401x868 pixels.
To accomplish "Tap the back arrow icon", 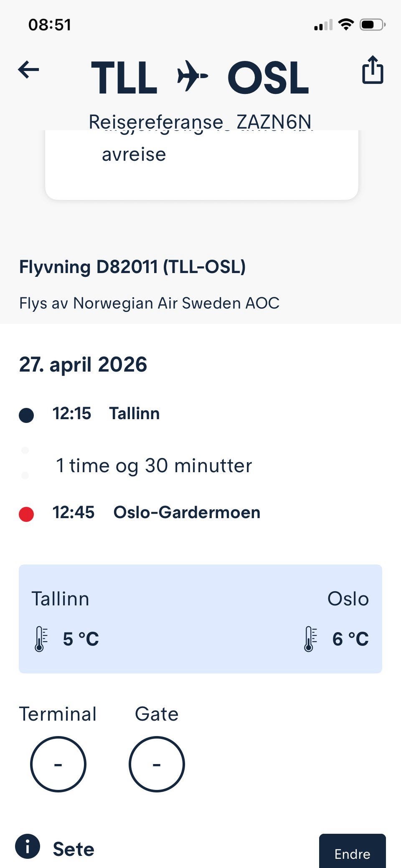I will point(28,70).
